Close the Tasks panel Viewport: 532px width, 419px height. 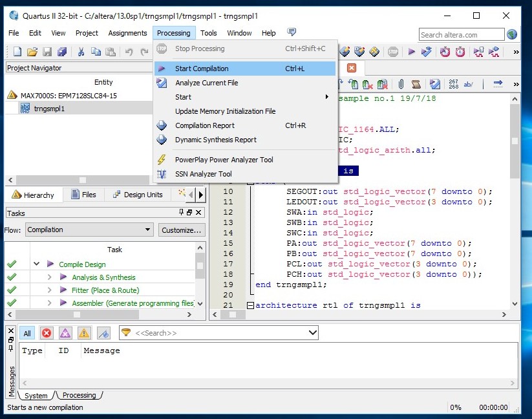[199, 212]
